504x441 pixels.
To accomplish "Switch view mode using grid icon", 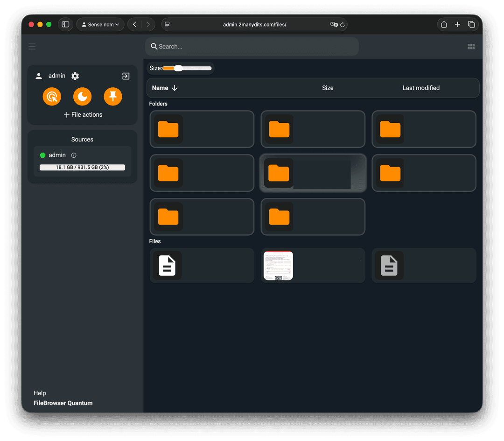I will 471,47.
